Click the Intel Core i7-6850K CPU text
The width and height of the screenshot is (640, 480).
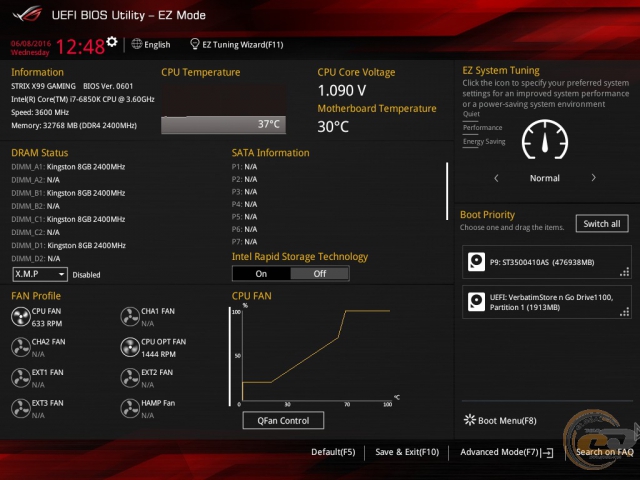click(x=83, y=99)
